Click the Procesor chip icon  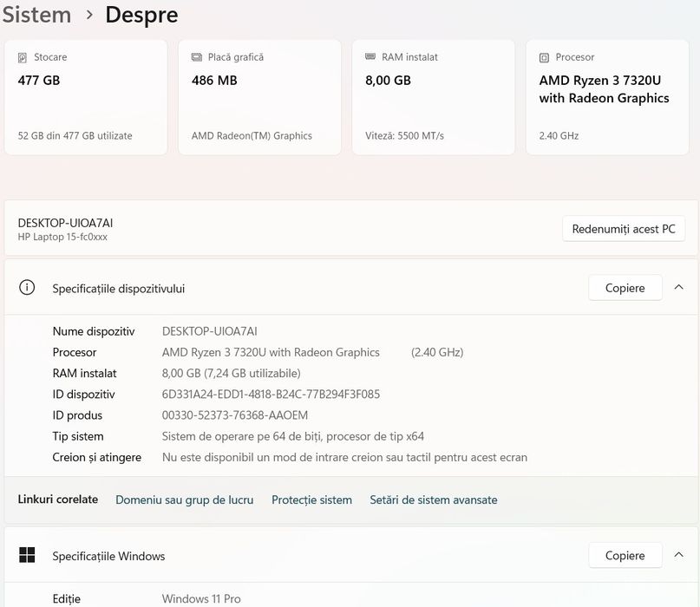coord(544,58)
